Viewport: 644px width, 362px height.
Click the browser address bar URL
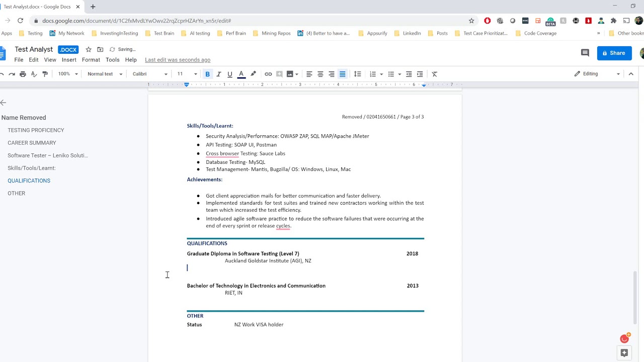[137, 21]
